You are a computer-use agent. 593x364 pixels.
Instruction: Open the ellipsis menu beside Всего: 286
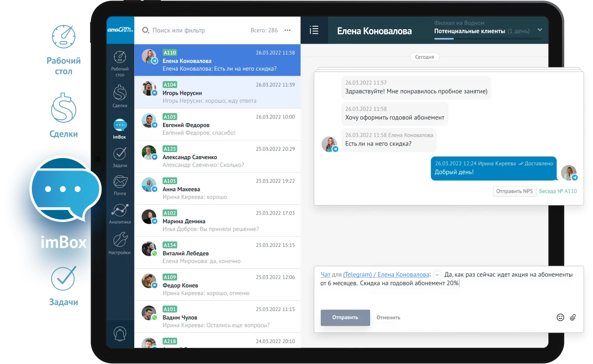287,30
